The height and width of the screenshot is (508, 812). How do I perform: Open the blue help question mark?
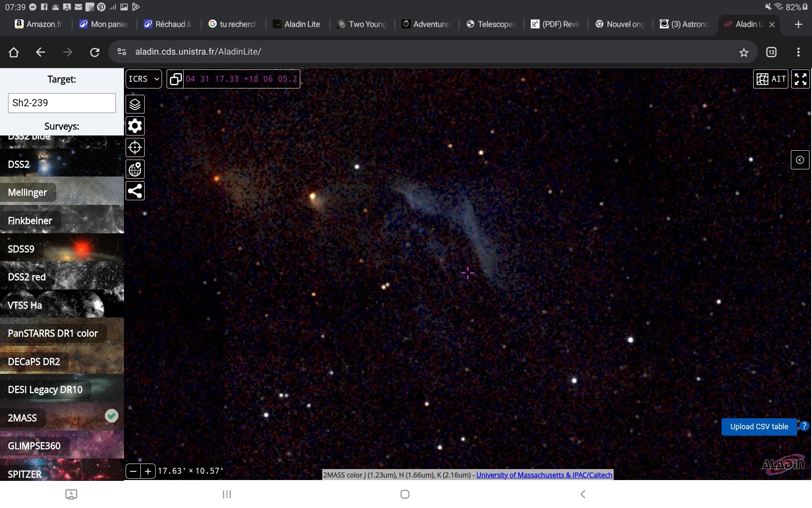(804, 426)
